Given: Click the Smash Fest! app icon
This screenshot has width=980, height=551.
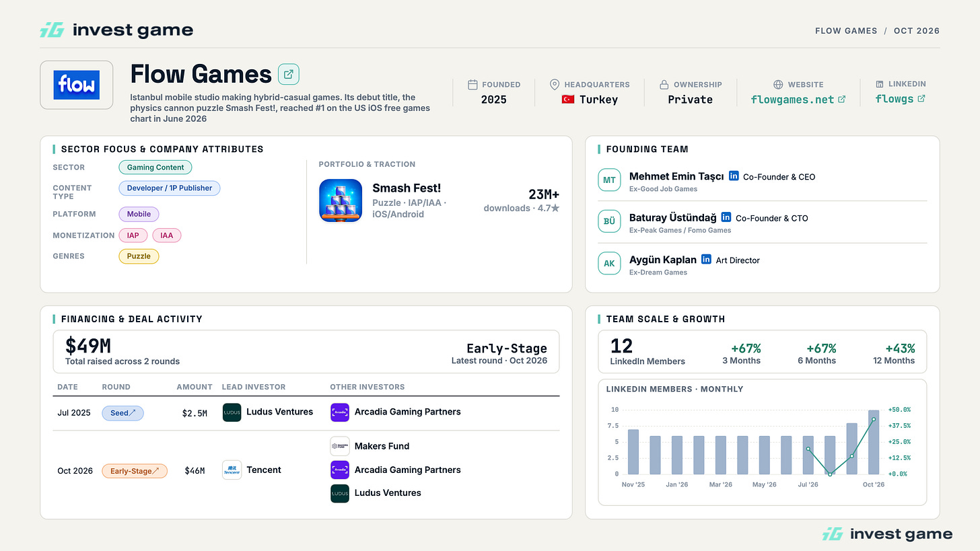Looking at the screenshot, I should click(x=341, y=200).
